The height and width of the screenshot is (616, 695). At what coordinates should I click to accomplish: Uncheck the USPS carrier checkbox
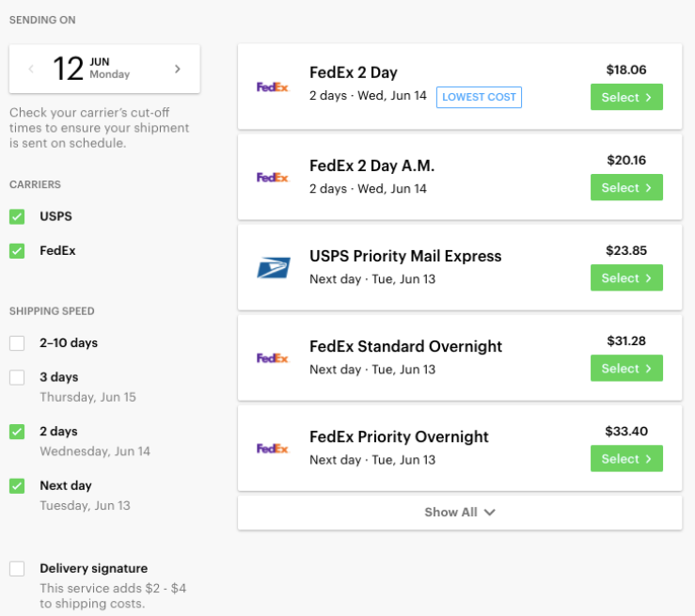17,216
